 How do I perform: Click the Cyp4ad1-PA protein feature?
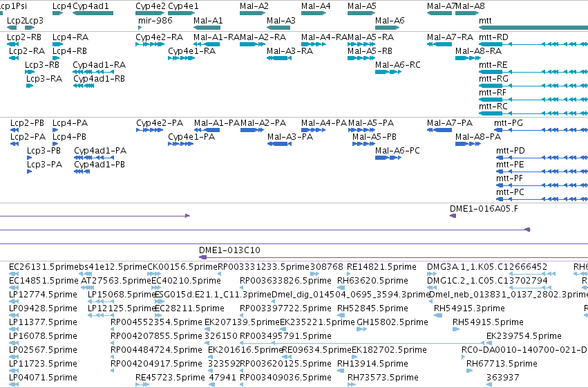point(94,158)
